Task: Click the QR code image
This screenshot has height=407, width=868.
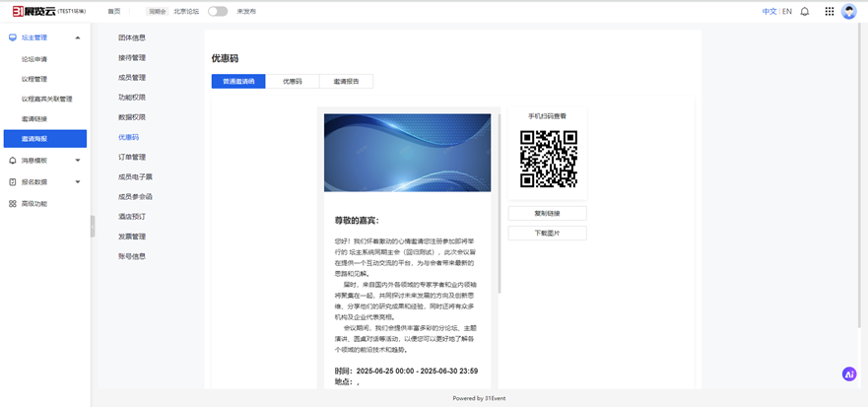Action: 549,159
